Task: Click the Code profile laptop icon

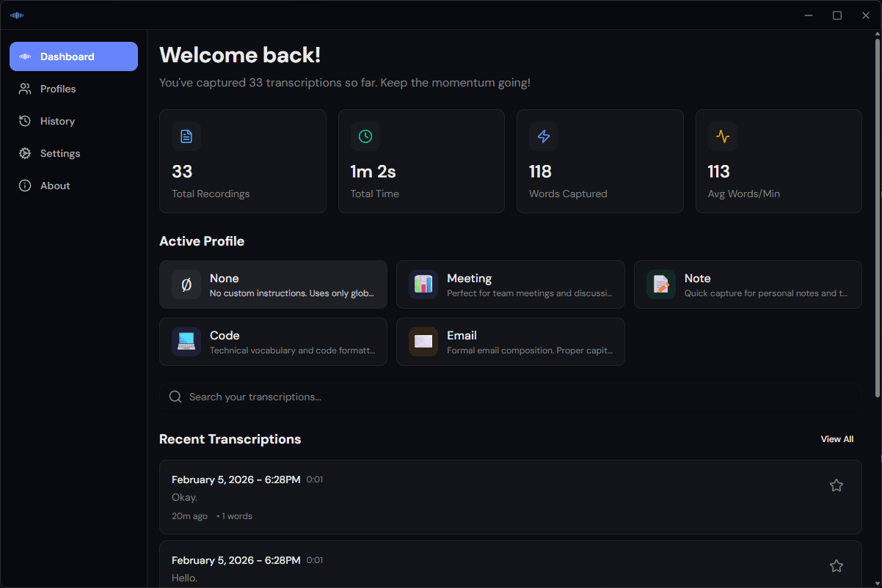Action: coord(186,341)
